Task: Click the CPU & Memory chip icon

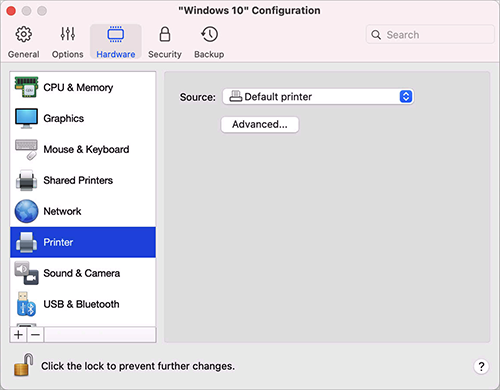Action: (26, 87)
